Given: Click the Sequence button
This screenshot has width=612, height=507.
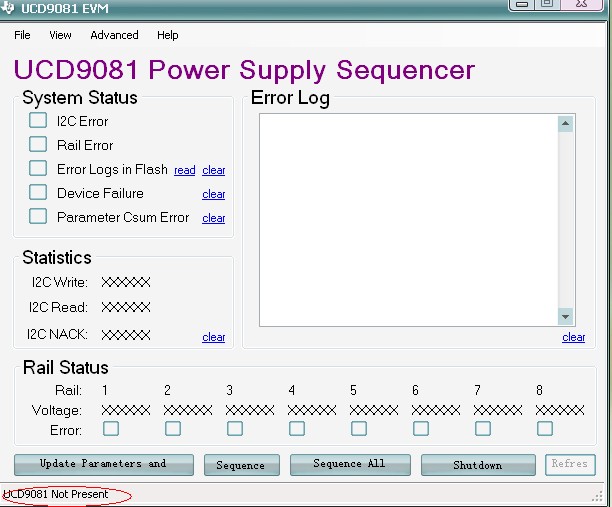Looking at the screenshot, I should coord(242,464).
